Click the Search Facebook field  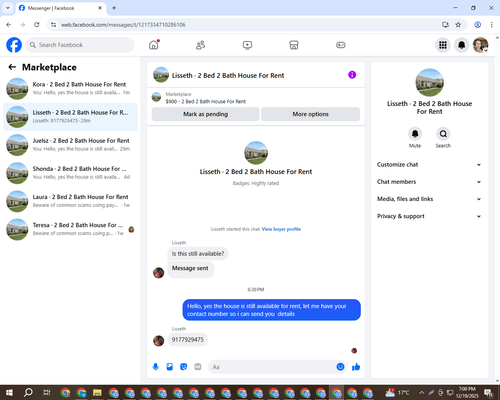pos(80,45)
